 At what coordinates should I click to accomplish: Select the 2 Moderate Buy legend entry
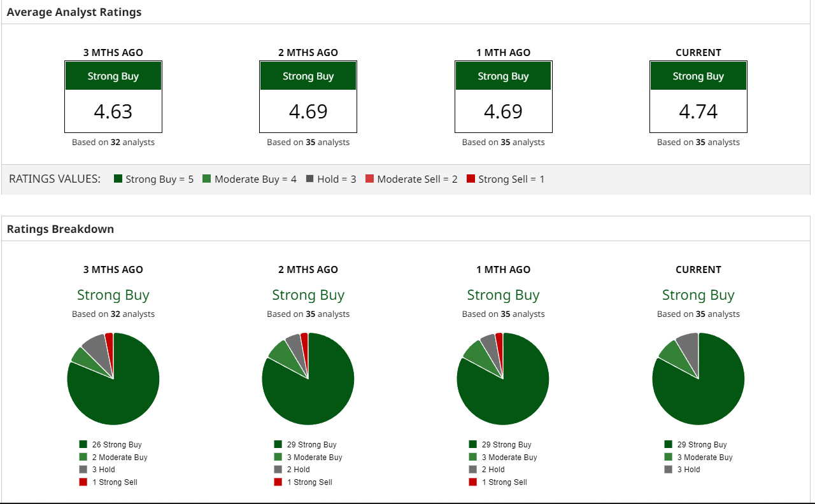(x=119, y=457)
